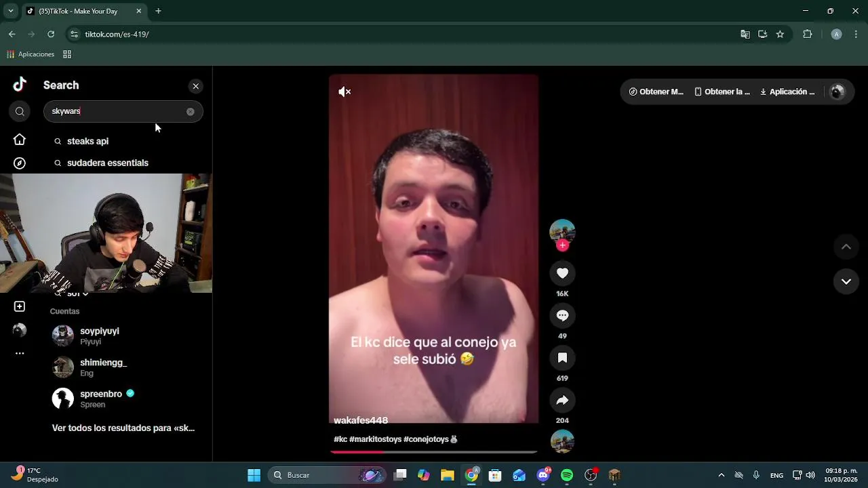
Task: Open Chrome extensions puzzle icon
Action: pos(807,34)
